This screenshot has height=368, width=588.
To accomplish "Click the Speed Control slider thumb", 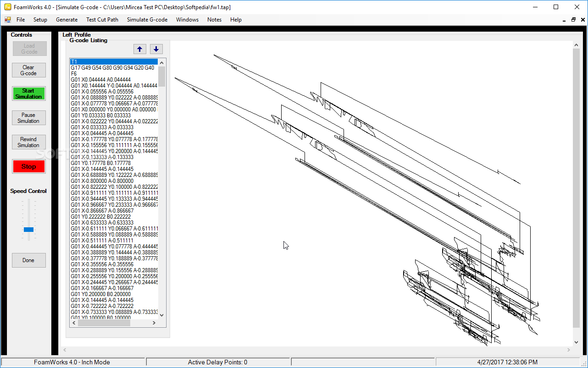I will click(28, 229).
